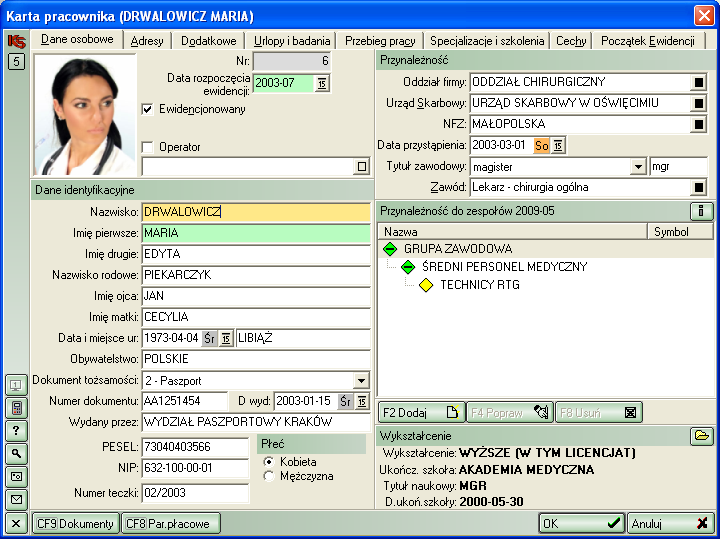The image size is (720, 539).
Task: Click the envelope mail icon
Action: pos(16,499)
